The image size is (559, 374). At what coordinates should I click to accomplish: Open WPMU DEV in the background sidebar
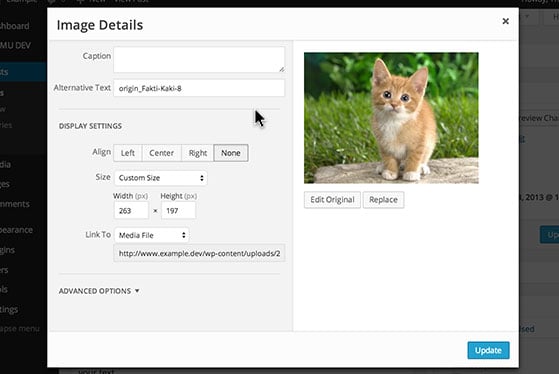coord(16,46)
